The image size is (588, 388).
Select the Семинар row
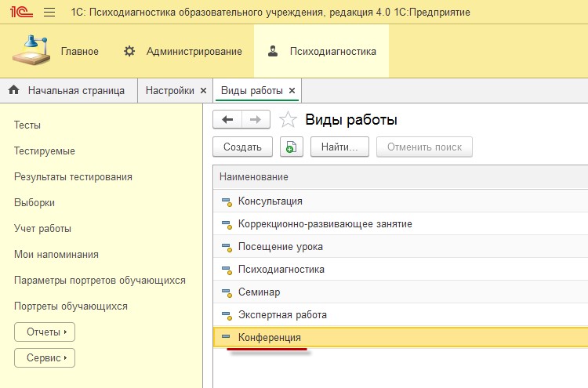coord(401,292)
